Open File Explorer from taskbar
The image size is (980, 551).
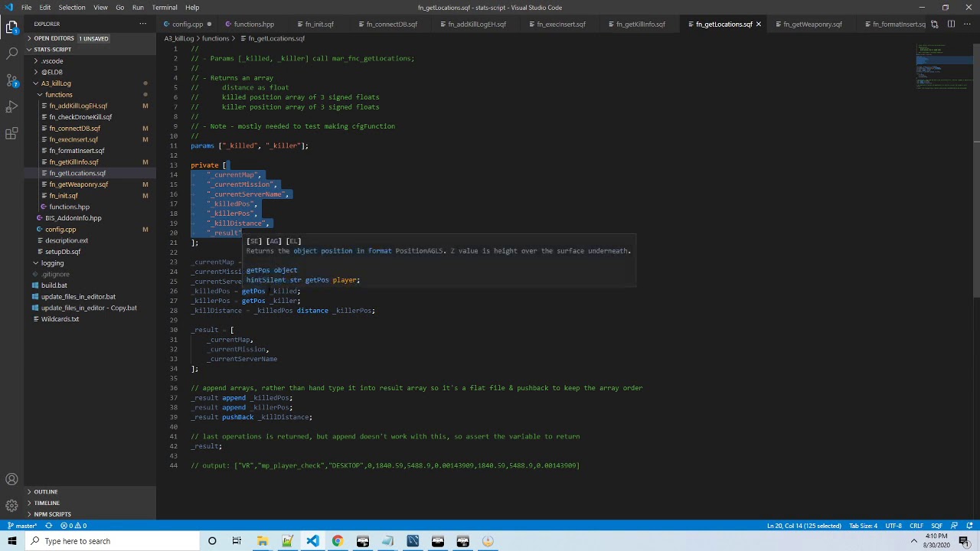pyautogui.click(x=262, y=541)
